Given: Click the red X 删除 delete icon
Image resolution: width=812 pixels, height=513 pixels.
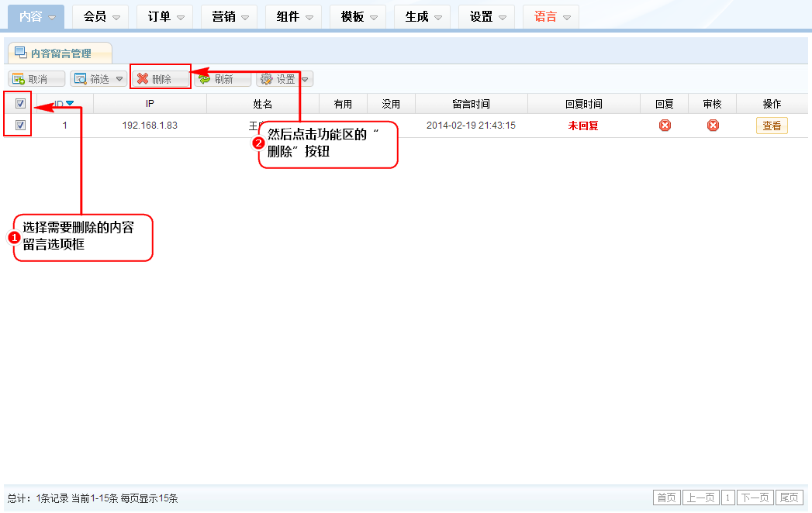Looking at the screenshot, I should click(x=143, y=79).
